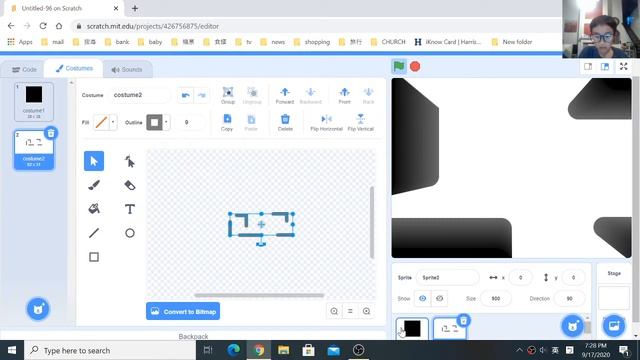Open iKnow Card bookmark
Image resolution: width=640 pixels, height=360 pixels.
coord(448,42)
